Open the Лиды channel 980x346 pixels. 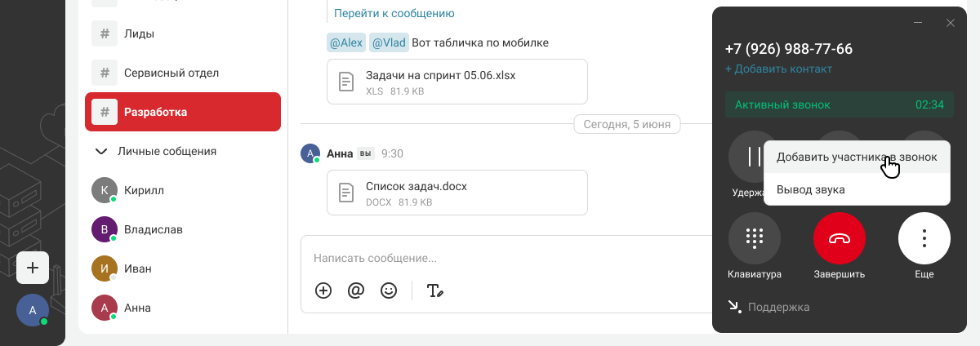(x=139, y=33)
